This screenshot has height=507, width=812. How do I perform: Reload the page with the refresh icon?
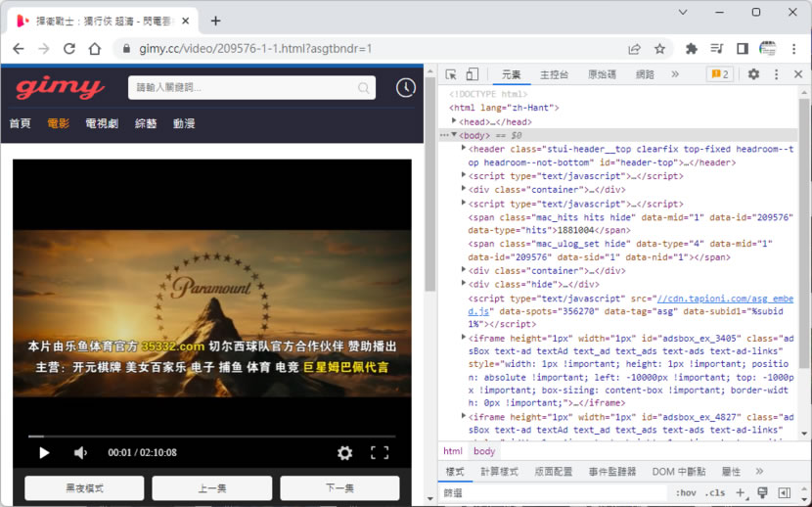[68, 49]
